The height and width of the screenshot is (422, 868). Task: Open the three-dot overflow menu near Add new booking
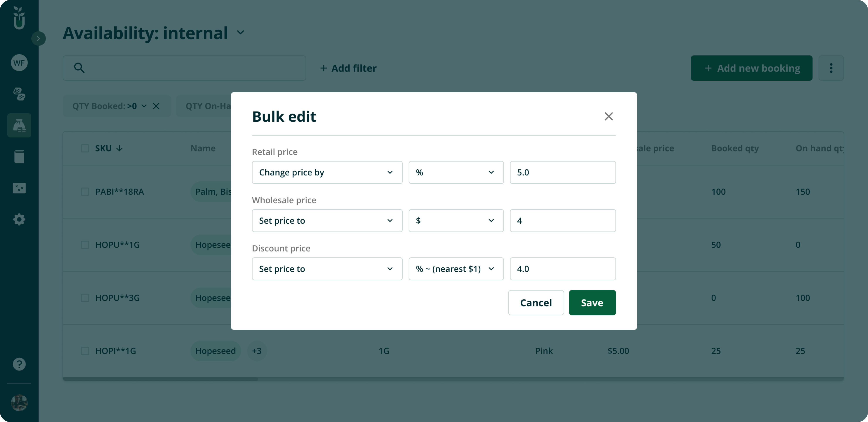point(831,68)
